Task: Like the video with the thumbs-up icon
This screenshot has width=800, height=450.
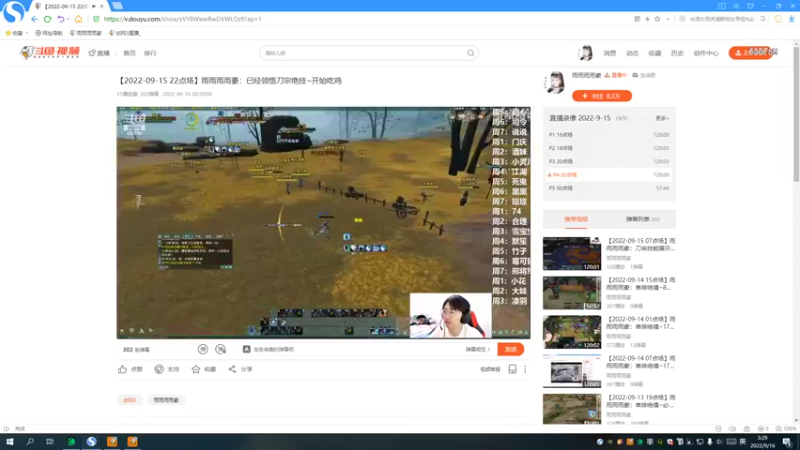Action: tap(122, 369)
